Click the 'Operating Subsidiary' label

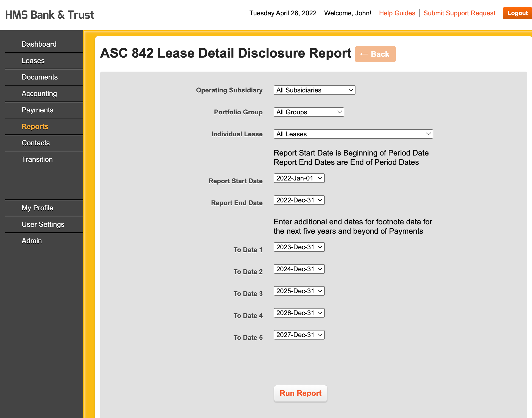[x=229, y=90]
